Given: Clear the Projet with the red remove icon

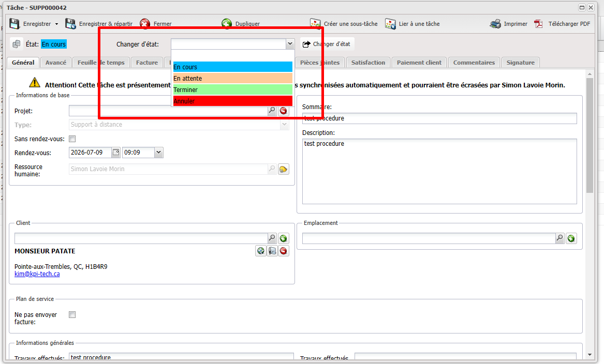Looking at the screenshot, I should pos(284,111).
